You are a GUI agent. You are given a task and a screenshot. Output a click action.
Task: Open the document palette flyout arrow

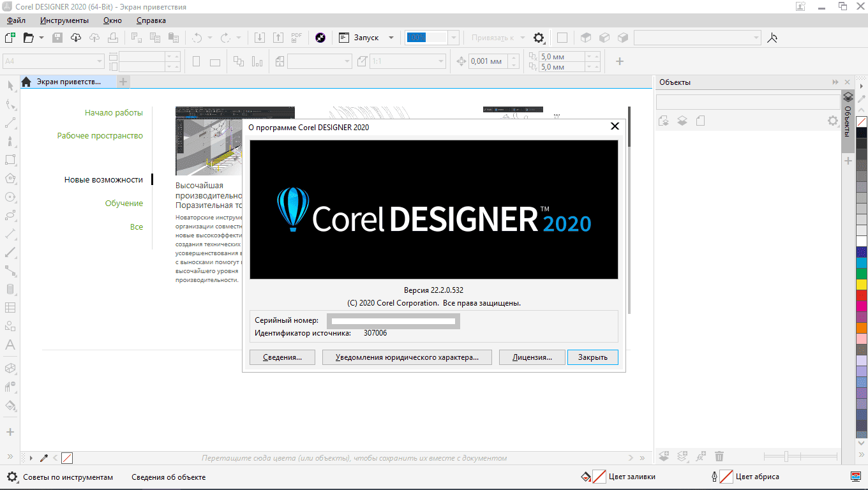pos(31,457)
